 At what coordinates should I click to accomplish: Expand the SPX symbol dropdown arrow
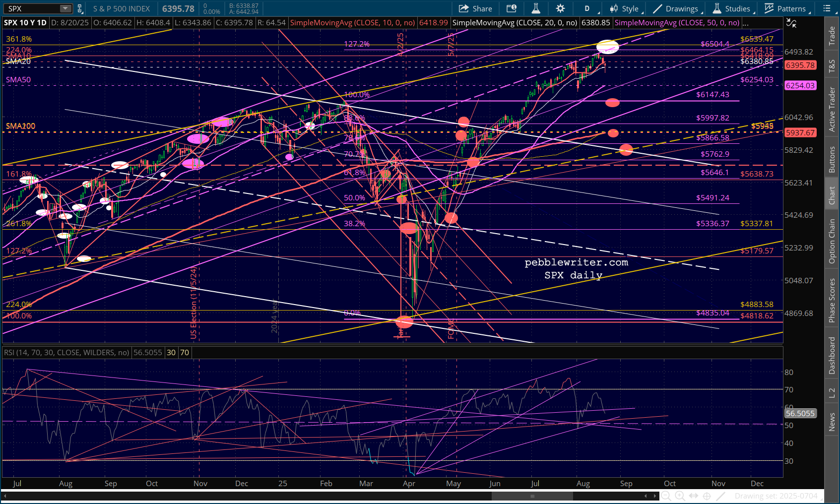click(x=65, y=8)
